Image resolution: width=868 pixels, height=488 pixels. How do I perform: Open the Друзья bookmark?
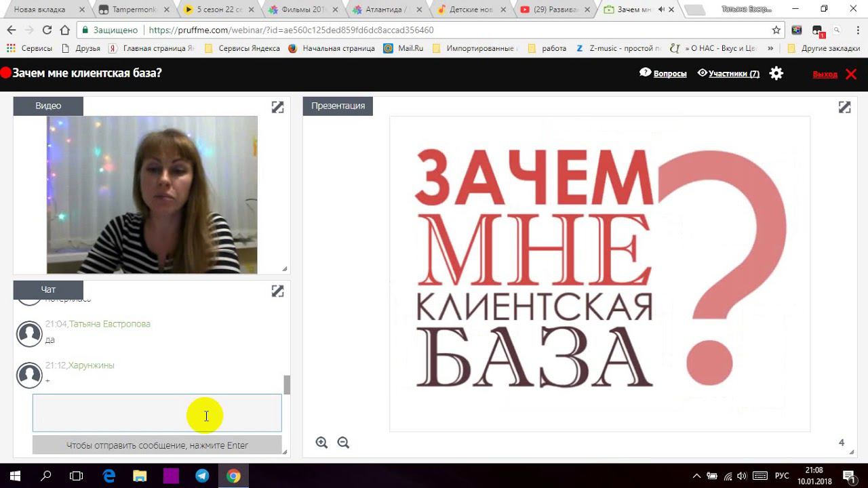tap(81, 48)
